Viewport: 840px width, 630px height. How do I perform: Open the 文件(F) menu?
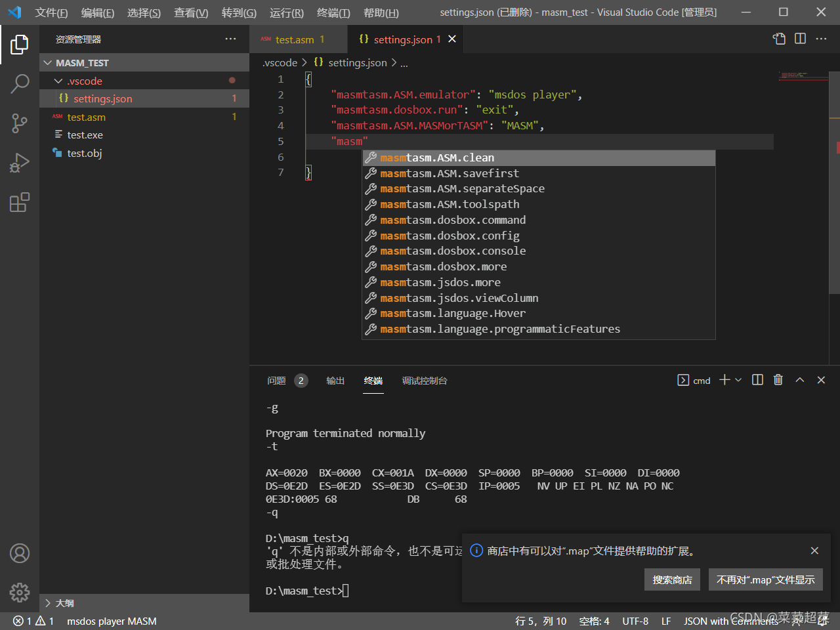pyautogui.click(x=51, y=12)
